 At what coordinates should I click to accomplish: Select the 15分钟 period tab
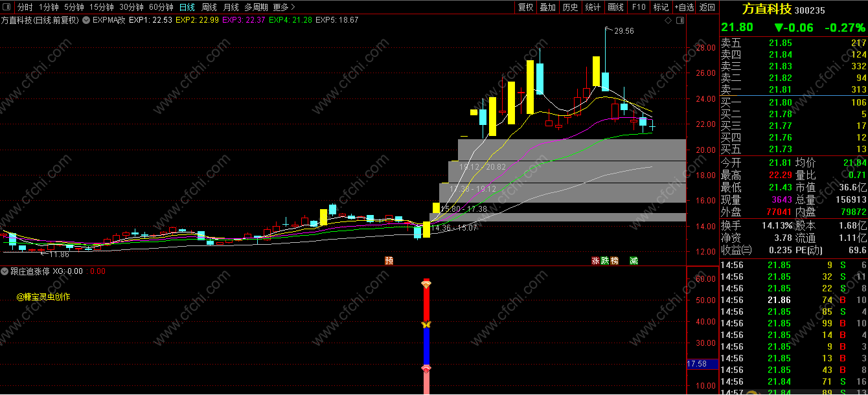[102, 7]
